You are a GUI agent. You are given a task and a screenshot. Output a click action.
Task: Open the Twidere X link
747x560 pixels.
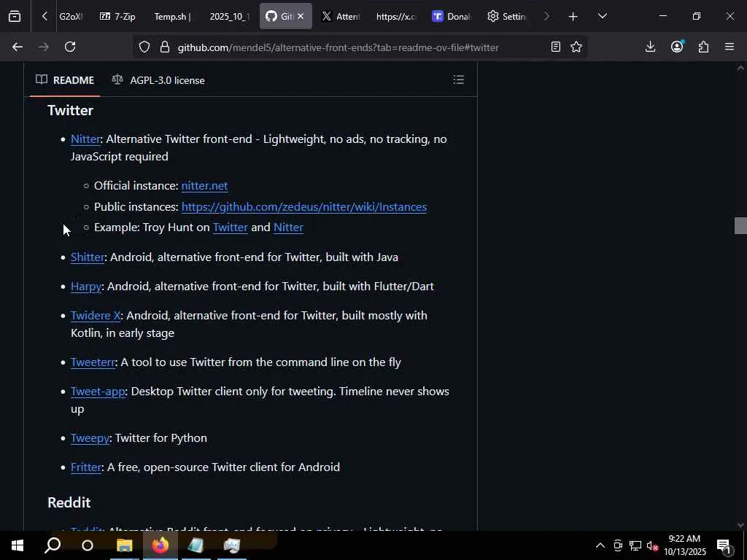coord(96,315)
